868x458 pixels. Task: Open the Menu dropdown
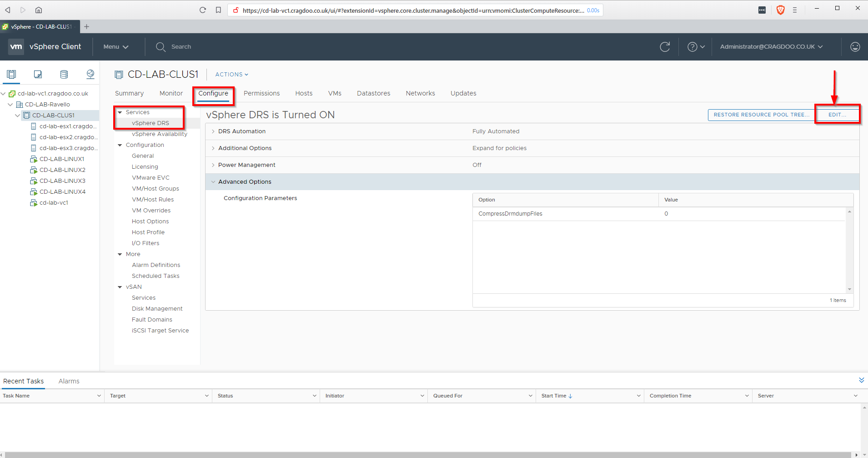click(116, 46)
